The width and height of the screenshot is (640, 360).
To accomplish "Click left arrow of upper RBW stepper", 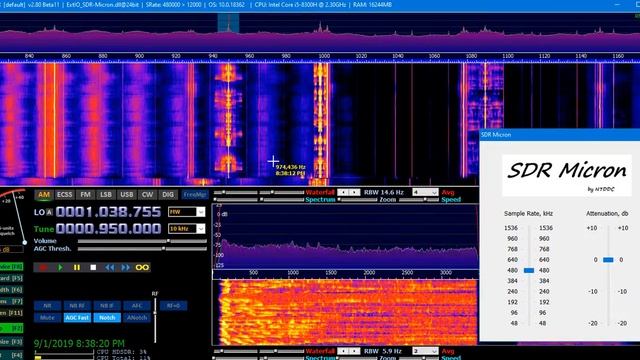I will tap(344, 192).
